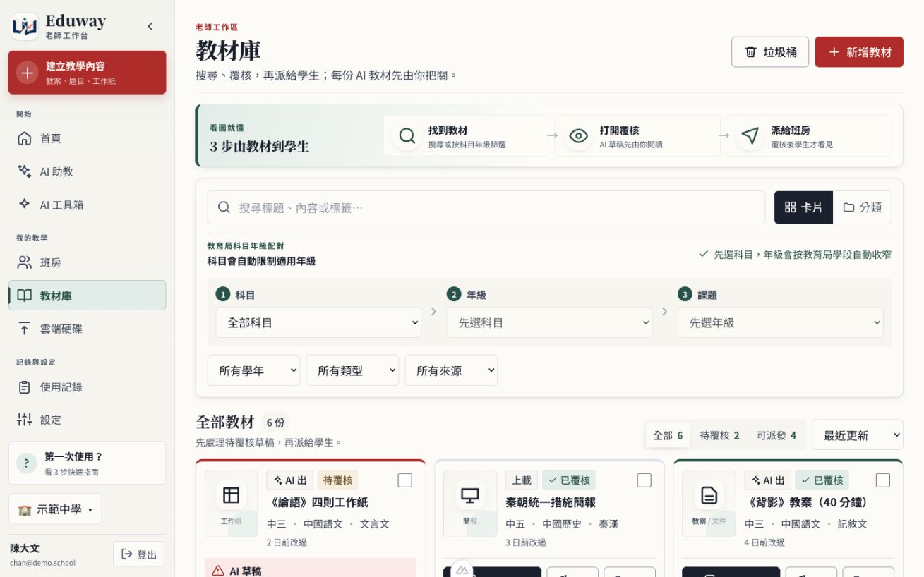Click the 設定 sliders icon
This screenshot has height=577, width=924.
(25, 420)
